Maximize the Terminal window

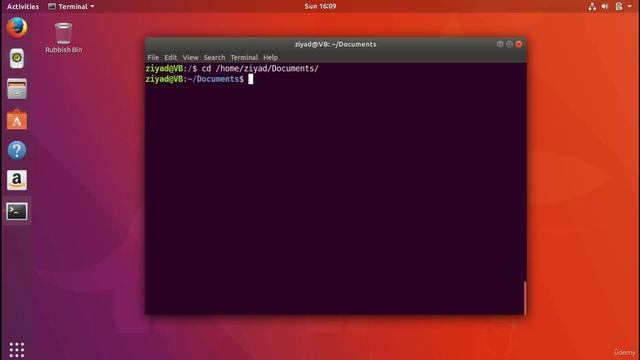pos(509,44)
